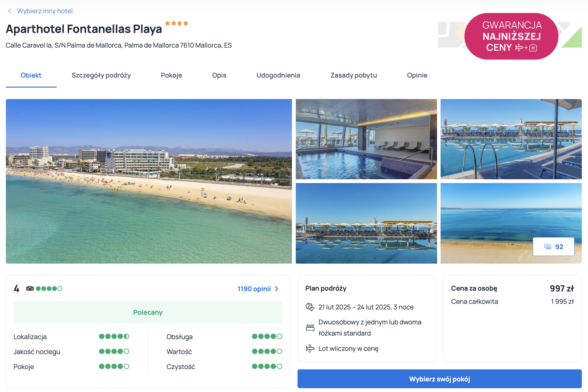This screenshot has height=392, width=588.
Task: Open the Udogodnienia tab
Action: (x=278, y=75)
